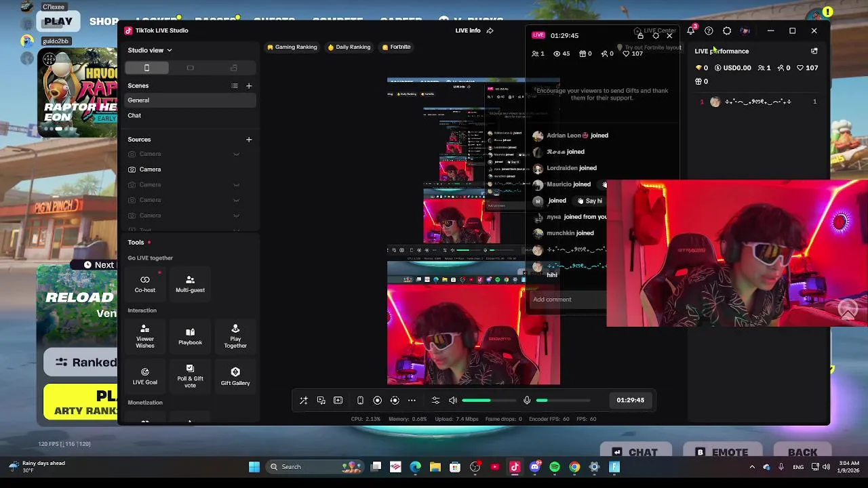This screenshot has width=868, height=488.
Task: Open TikTok LIVE Studio settings gear
Action: coord(727,30)
